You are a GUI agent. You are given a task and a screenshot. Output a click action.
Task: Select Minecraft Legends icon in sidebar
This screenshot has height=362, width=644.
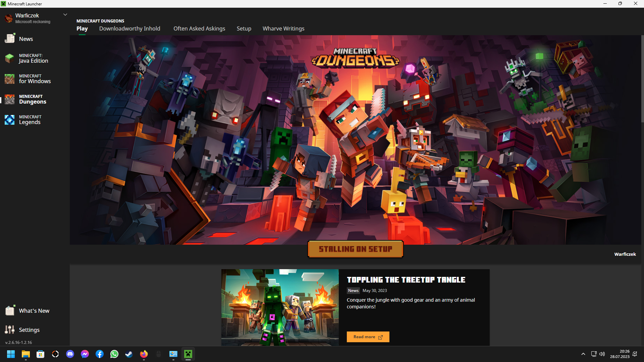(x=10, y=120)
